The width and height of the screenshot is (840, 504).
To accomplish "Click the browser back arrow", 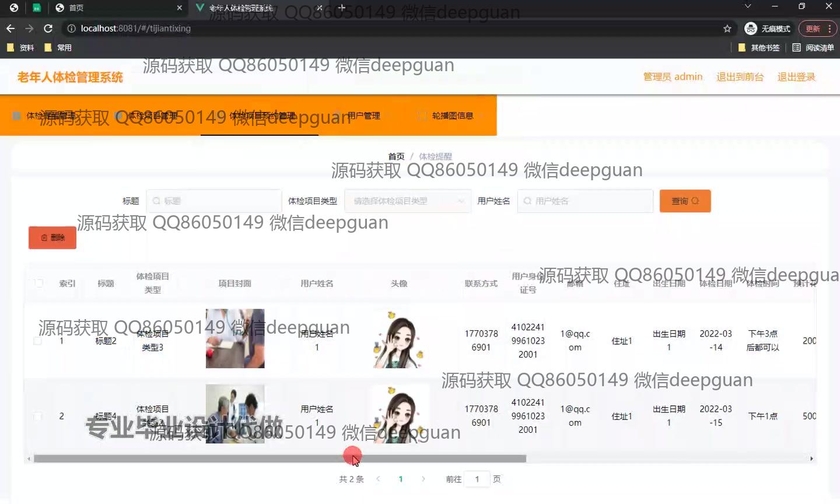I will [10, 29].
